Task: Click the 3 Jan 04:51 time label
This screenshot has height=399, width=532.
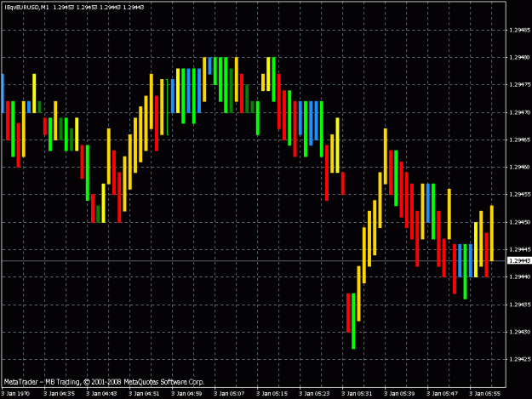Action: 144,394
